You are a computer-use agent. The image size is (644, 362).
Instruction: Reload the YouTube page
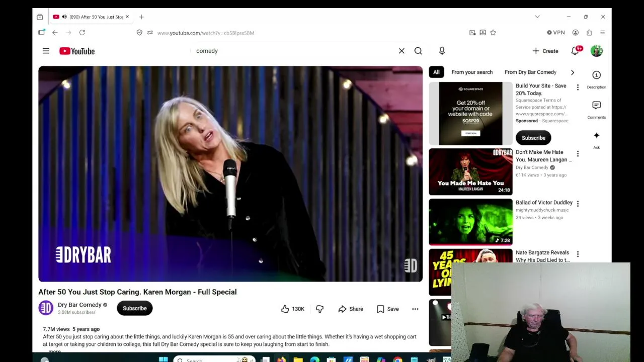(x=82, y=33)
